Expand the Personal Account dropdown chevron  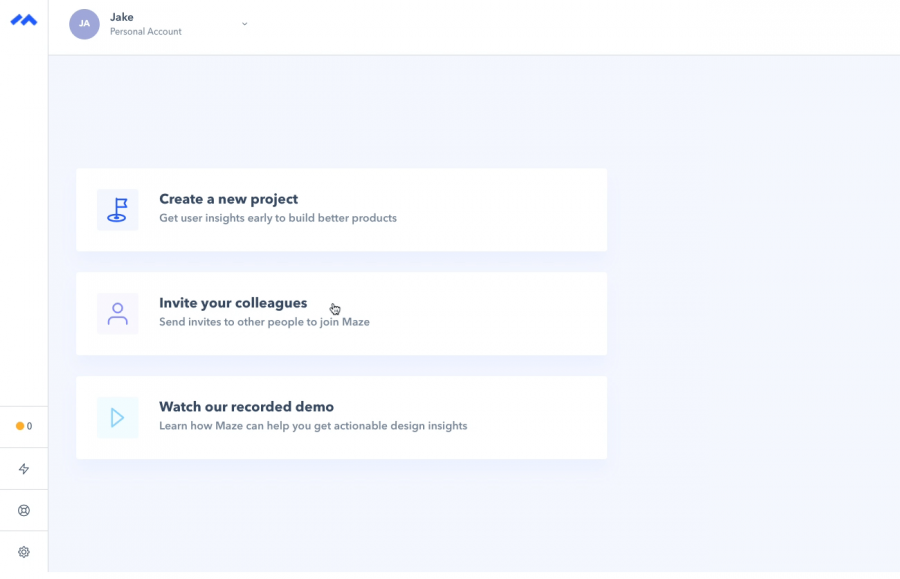pyautogui.click(x=244, y=24)
